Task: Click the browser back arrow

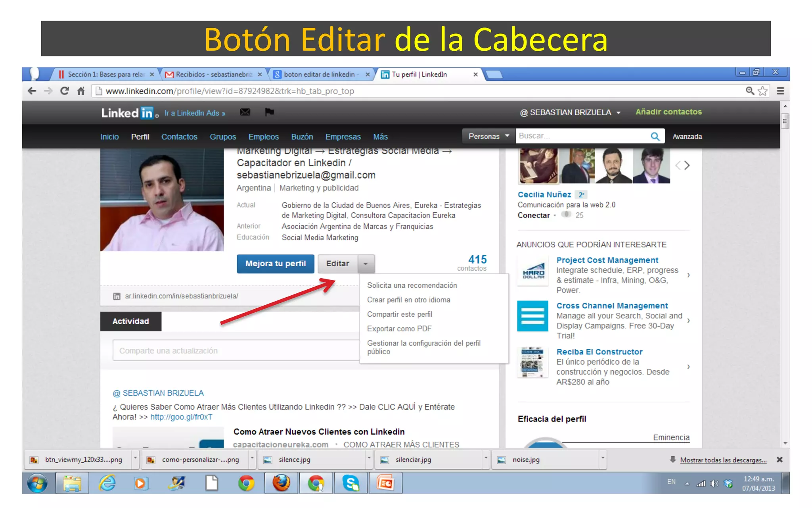Action: click(x=32, y=91)
